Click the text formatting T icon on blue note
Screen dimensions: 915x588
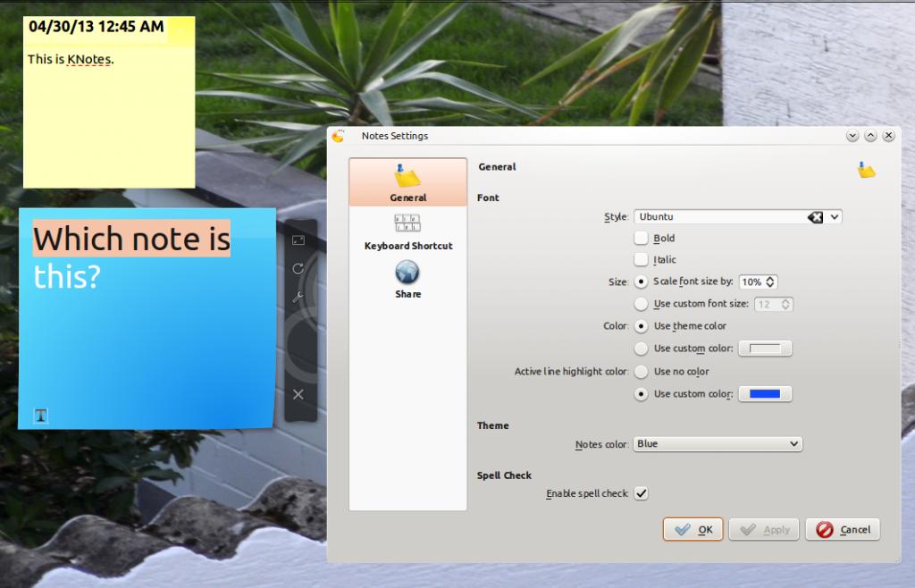[x=41, y=416]
